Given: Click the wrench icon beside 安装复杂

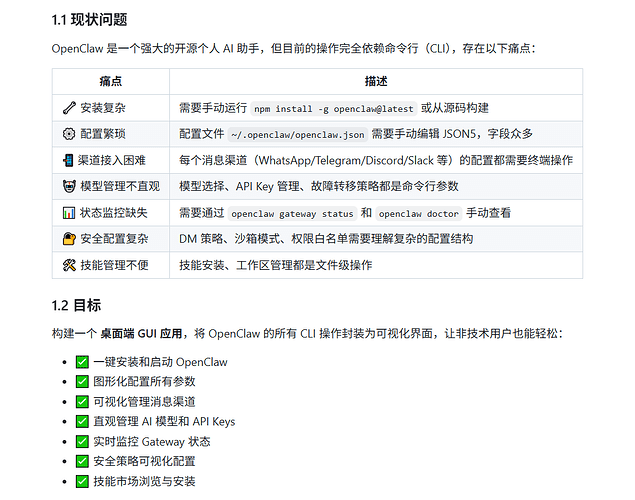Looking at the screenshot, I should tap(69, 108).
